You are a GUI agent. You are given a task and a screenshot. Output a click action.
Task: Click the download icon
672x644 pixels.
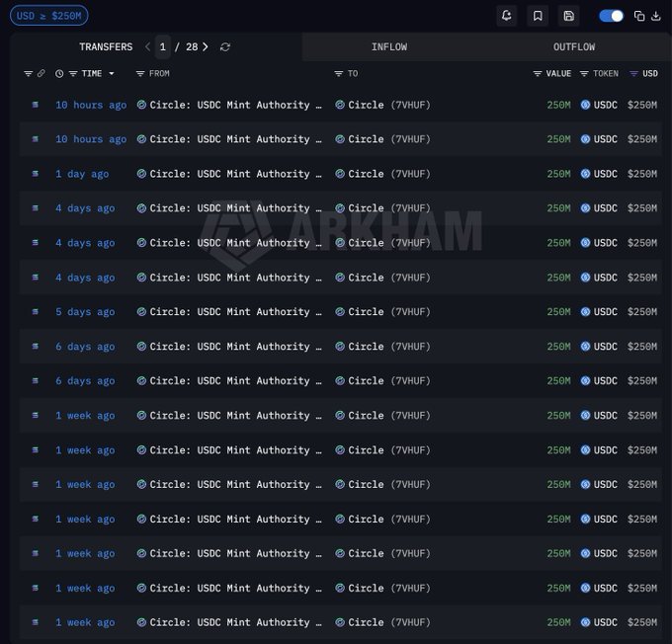point(655,16)
